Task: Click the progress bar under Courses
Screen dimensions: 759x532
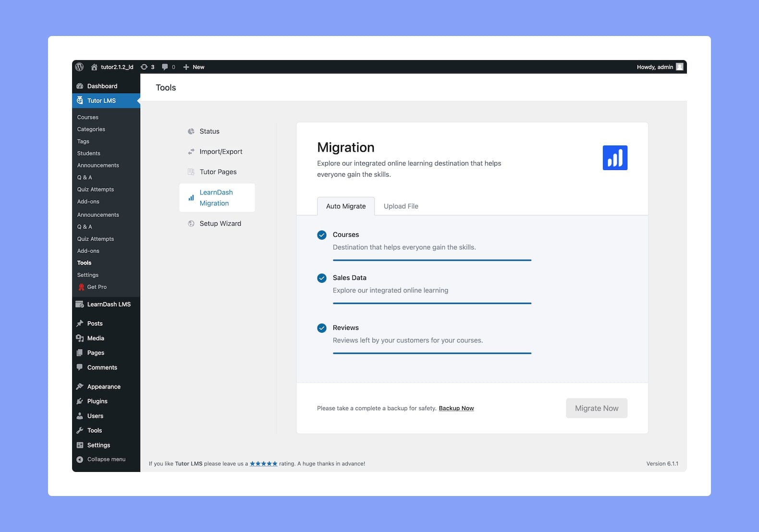Action: [x=432, y=260]
